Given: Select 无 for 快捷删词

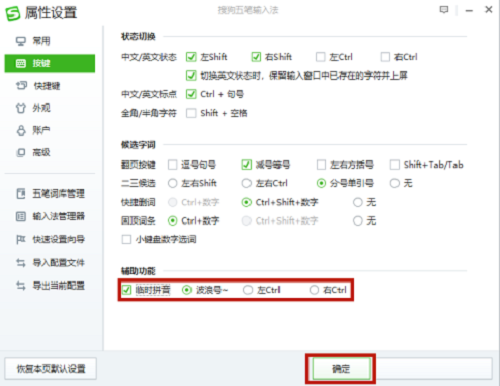Looking at the screenshot, I should pyautogui.click(x=358, y=202).
